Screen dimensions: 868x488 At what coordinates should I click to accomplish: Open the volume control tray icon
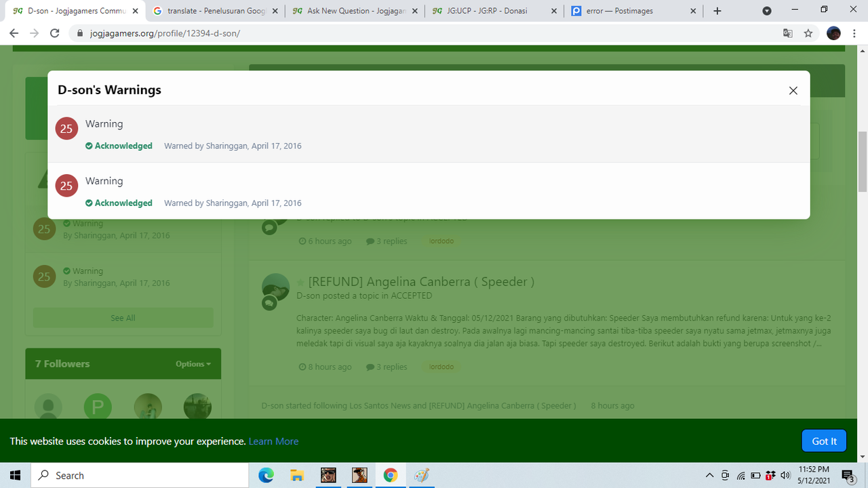[x=786, y=475]
